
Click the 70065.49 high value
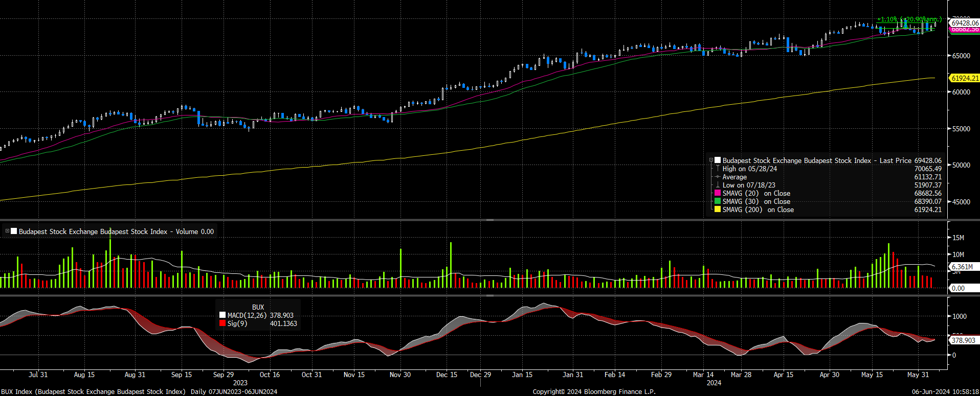(x=928, y=169)
